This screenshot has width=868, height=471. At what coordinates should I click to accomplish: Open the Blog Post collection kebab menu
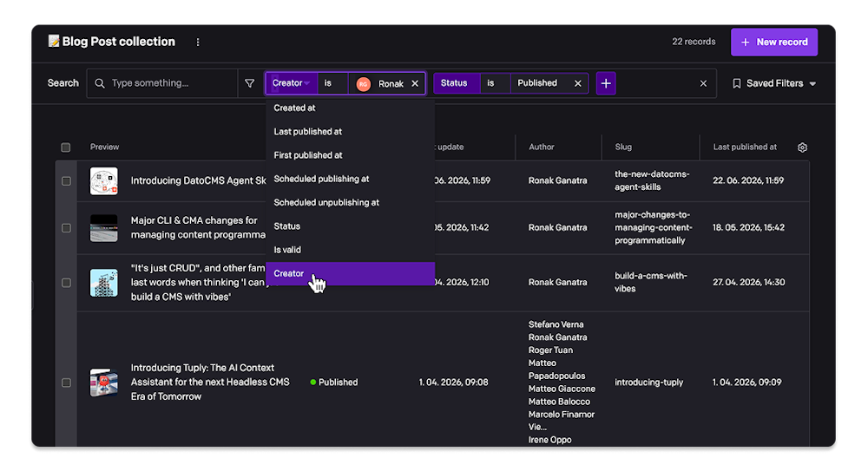[x=198, y=42]
